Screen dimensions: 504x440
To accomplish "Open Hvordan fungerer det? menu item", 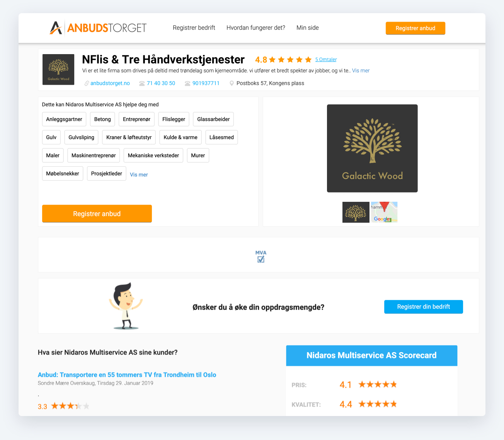I will point(256,28).
